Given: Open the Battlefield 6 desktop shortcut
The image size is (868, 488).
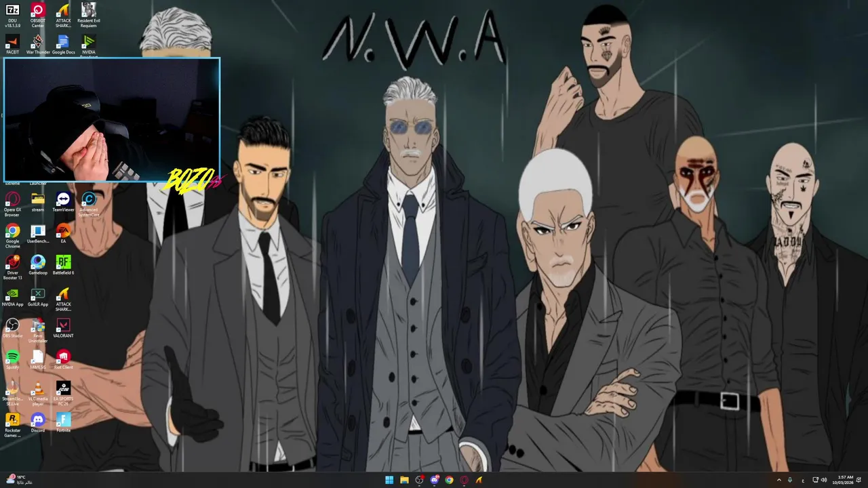Looking at the screenshot, I should (63, 265).
